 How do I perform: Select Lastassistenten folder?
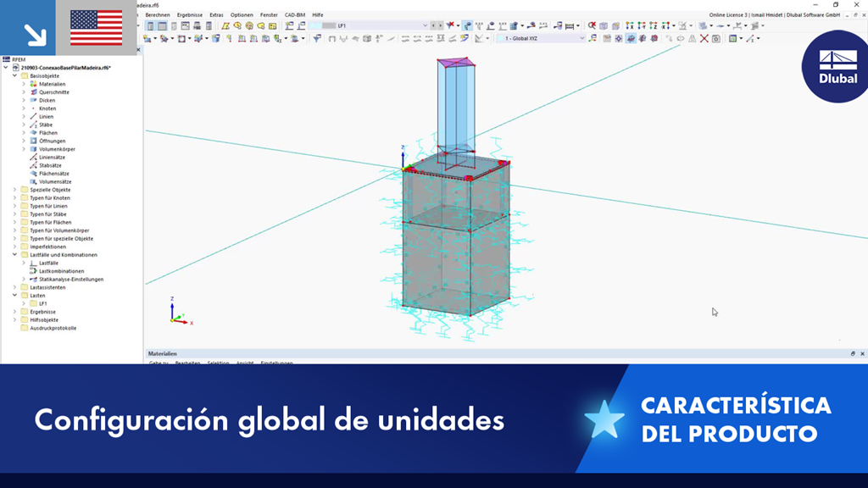(x=47, y=287)
